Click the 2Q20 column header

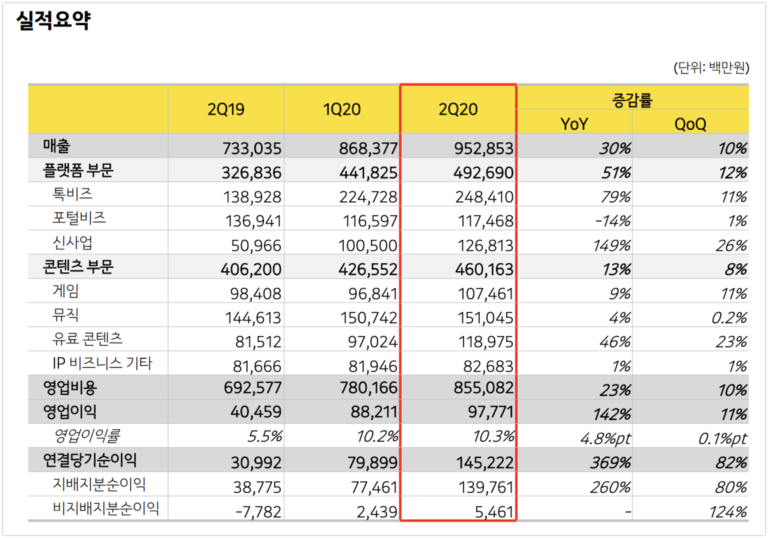(x=458, y=109)
